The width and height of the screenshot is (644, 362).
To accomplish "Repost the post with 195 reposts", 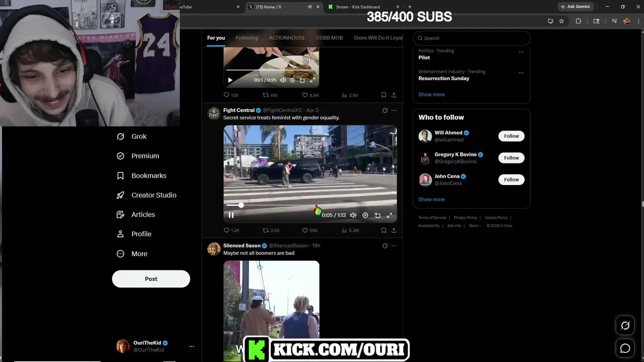I will 270,95.
